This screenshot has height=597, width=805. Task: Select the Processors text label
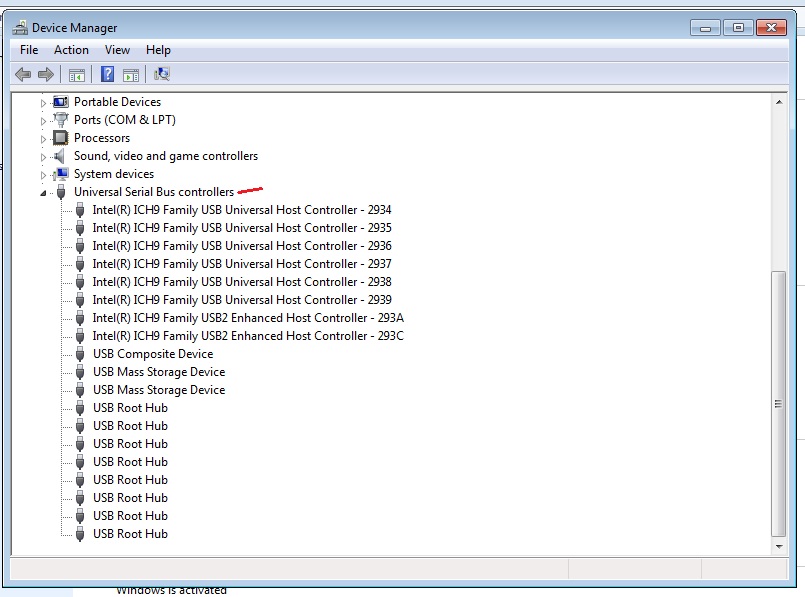pyautogui.click(x=102, y=138)
